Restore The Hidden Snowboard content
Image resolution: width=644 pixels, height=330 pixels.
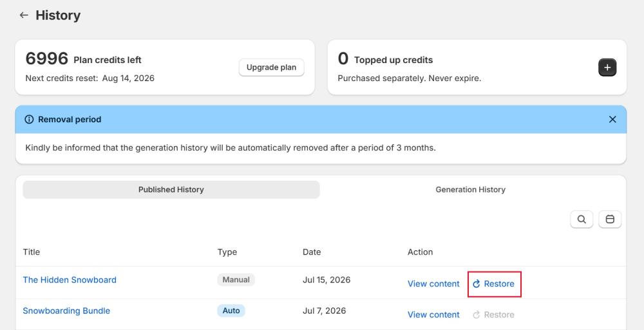494,284
